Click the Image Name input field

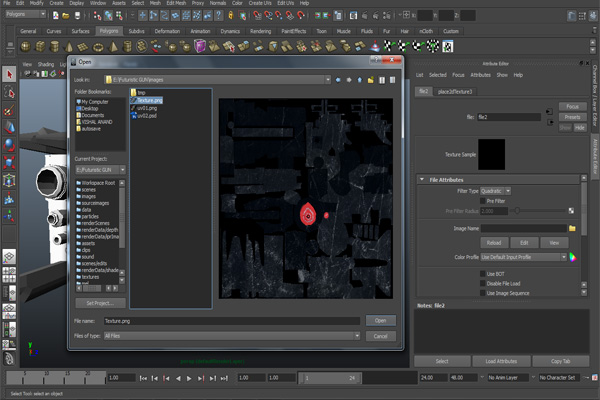pyautogui.click(x=523, y=229)
